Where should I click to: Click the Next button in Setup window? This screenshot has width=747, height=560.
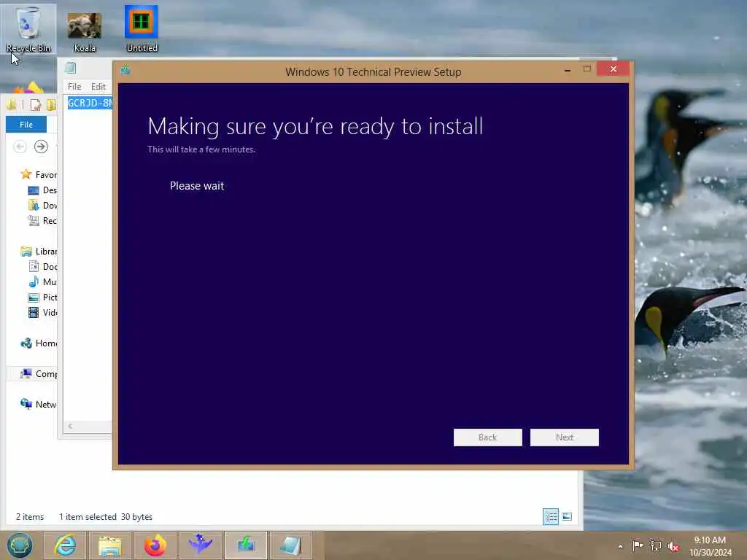(564, 437)
